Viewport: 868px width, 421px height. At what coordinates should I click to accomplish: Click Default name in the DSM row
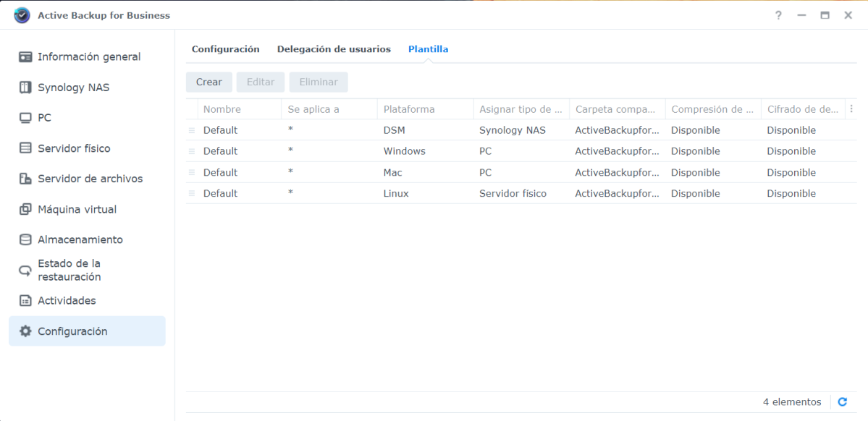(220, 130)
